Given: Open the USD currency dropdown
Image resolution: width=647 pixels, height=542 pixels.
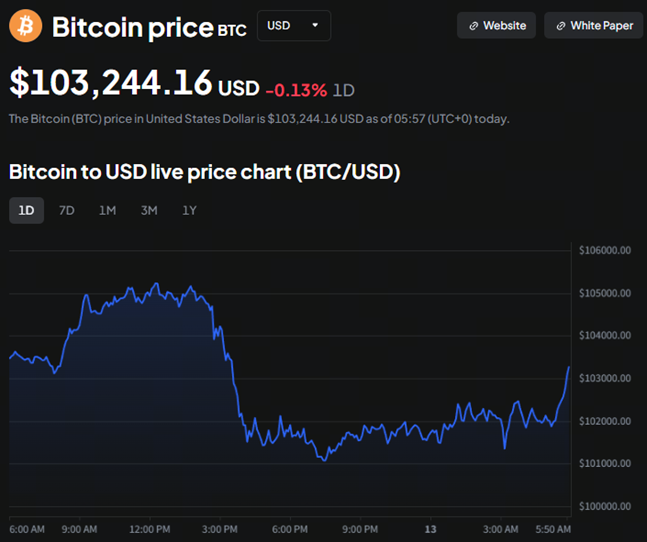Looking at the screenshot, I should (x=293, y=25).
